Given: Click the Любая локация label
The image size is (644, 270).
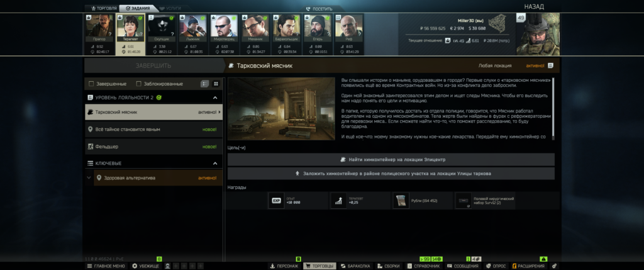Looking at the screenshot, I should point(495,65).
